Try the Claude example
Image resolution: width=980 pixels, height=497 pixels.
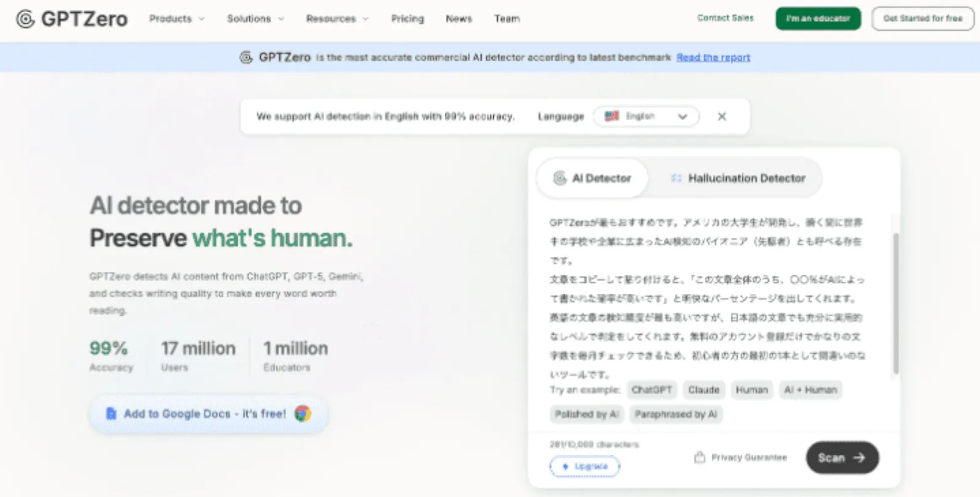pyautogui.click(x=704, y=390)
